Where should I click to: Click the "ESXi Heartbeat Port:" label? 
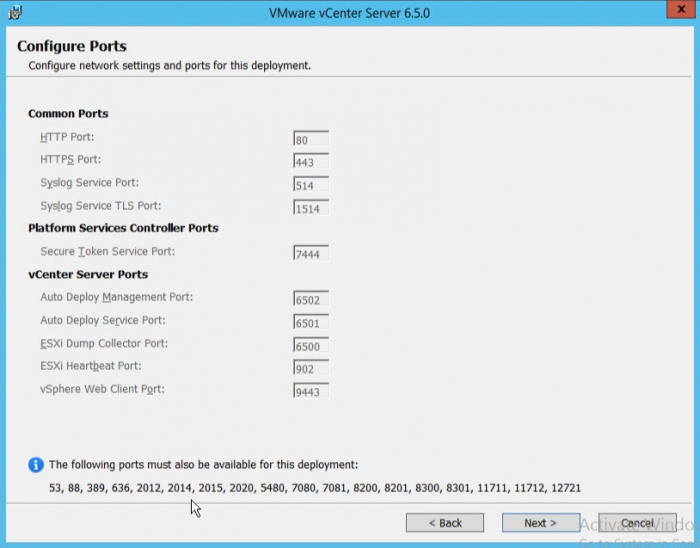tap(91, 366)
